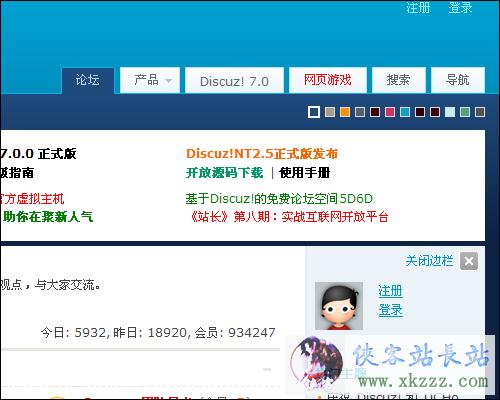The width and height of the screenshot is (500, 400).
Task: Open the 7.0.0 正式版 headline link
Action: (38, 154)
